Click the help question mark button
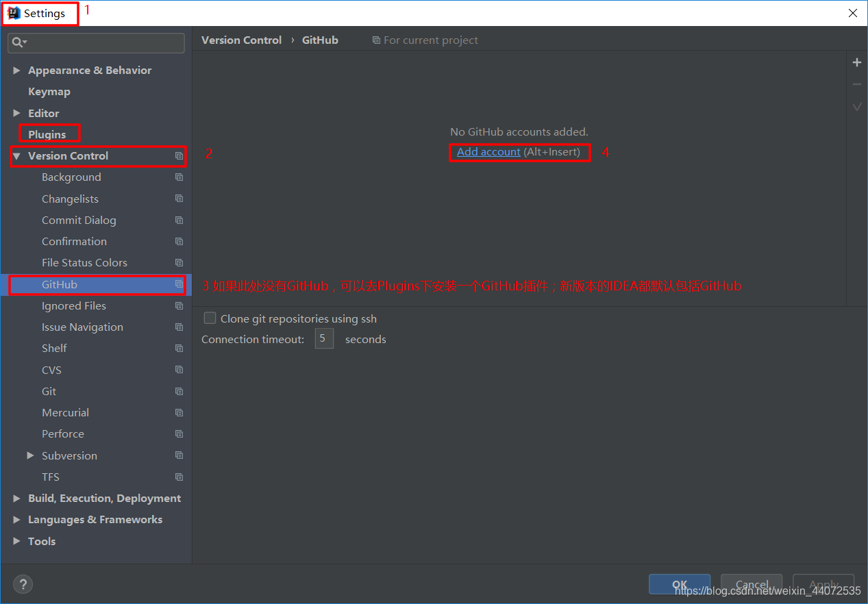The height and width of the screenshot is (604, 868). 23,584
